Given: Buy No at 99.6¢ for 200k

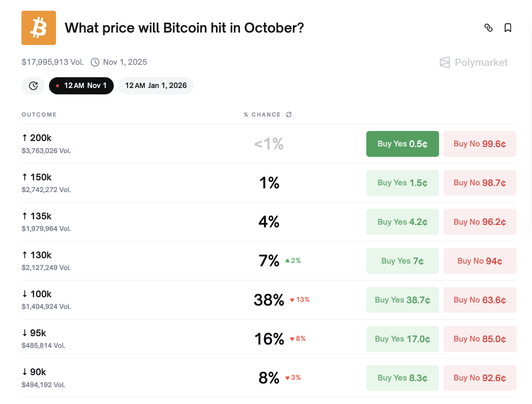Looking at the screenshot, I should [x=479, y=144].
